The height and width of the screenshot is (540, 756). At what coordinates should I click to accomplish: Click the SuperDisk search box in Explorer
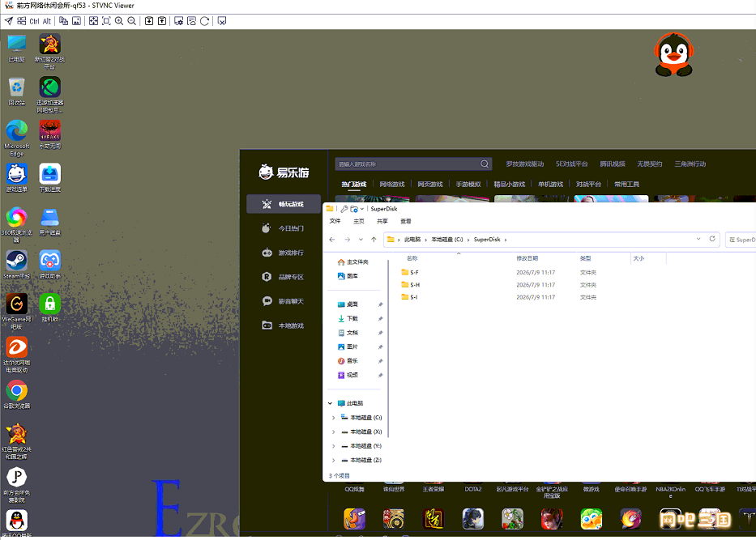[x=741, y=240]
